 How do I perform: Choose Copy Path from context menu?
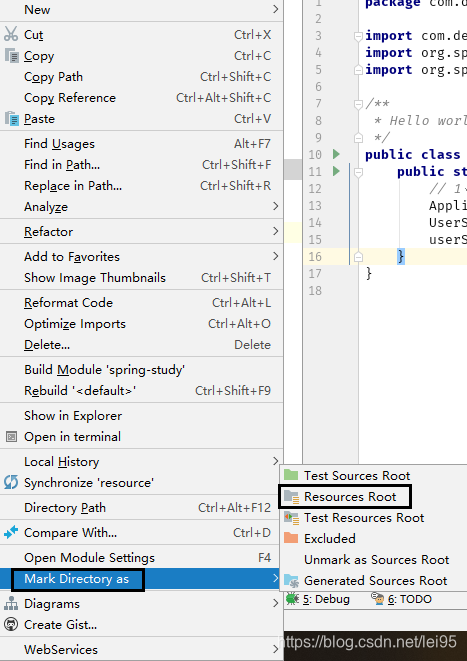pos(142,77)
